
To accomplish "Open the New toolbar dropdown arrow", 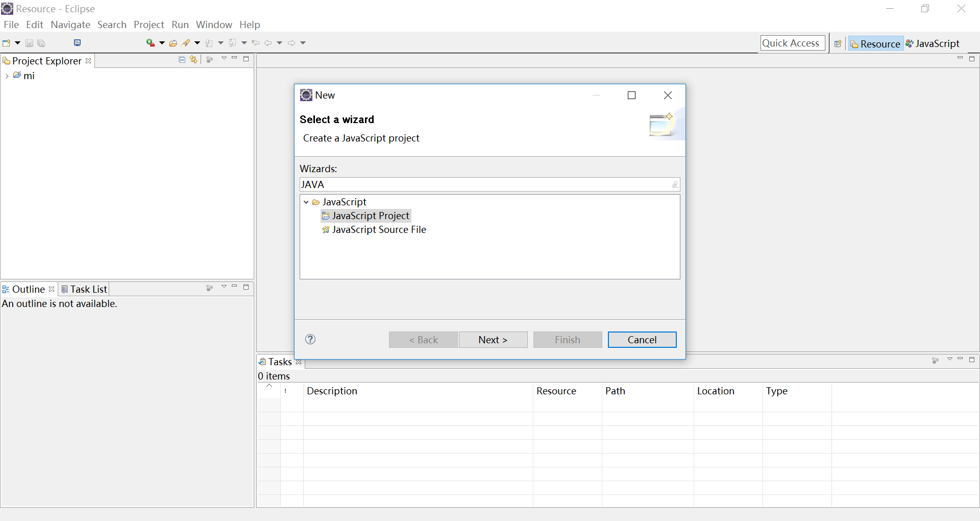I will [x=17, y=43].
